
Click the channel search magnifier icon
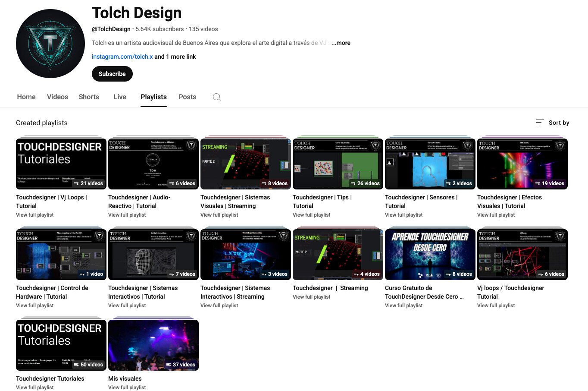(217, 97)
